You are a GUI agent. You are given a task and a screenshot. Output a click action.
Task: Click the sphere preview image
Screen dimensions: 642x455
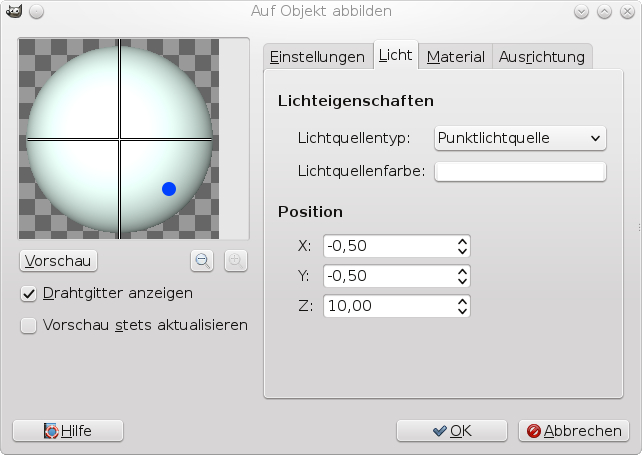(x=119, y=139)
